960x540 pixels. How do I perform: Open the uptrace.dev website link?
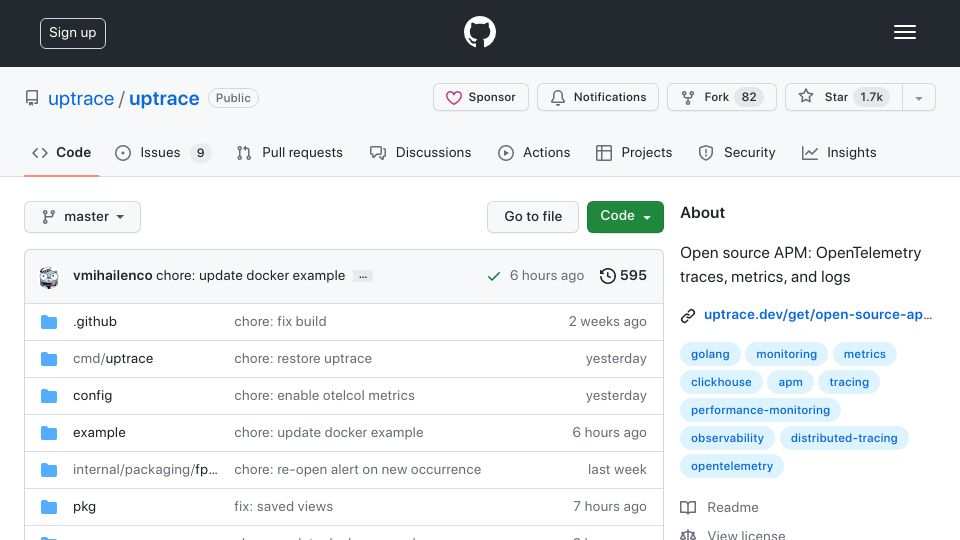coord(818,314)
